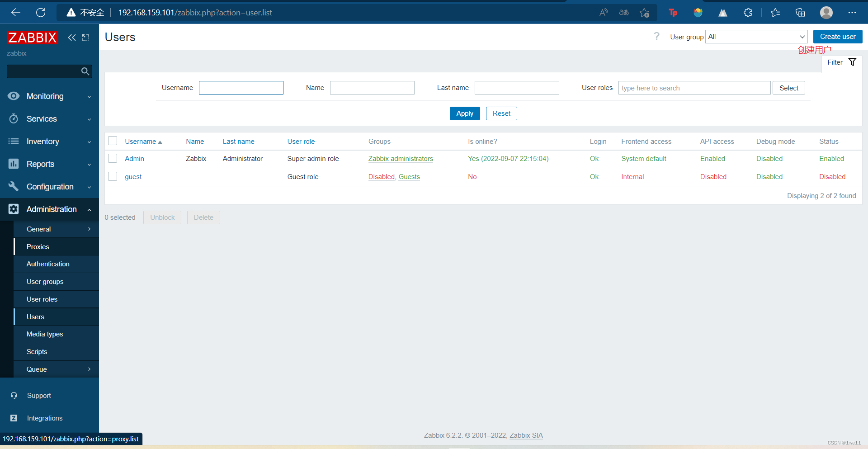Click the Services stopwatch icon
Image resolution: width=868 pixels, height=449 pixels.
click(x=14, y=118)
